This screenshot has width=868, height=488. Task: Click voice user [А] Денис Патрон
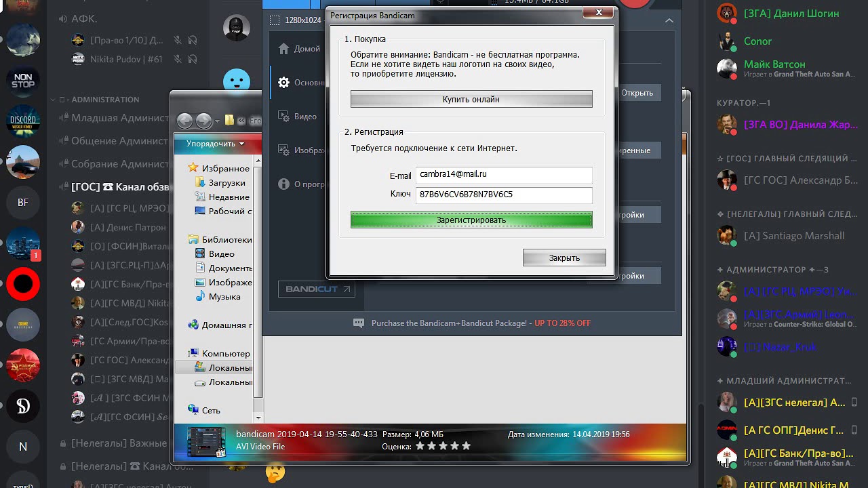119,227
